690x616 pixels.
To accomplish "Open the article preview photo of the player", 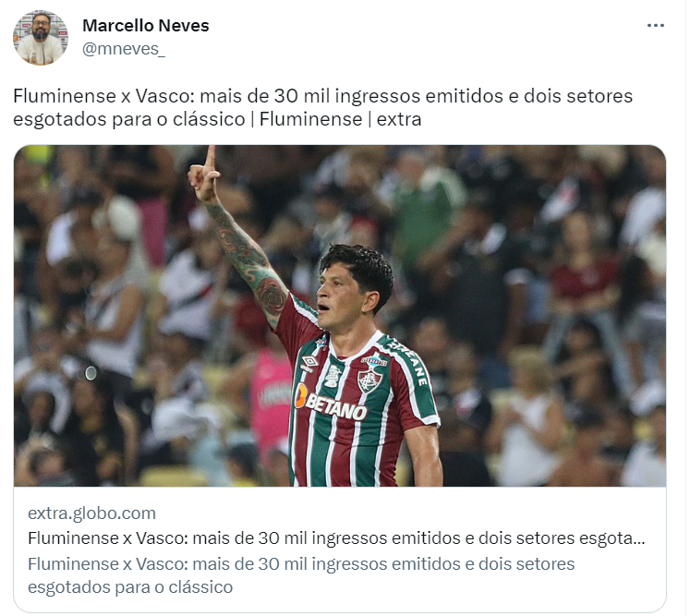I will click(x=342, y=317).
